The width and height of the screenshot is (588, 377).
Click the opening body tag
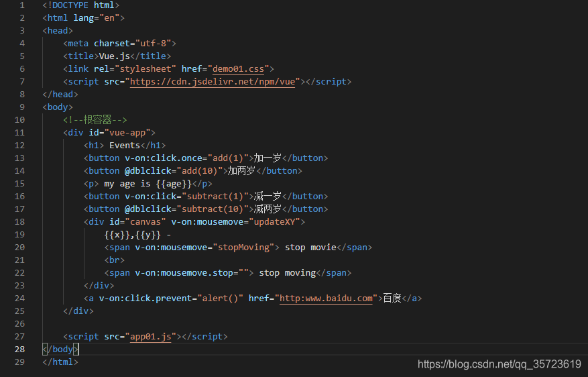point(58,107)
